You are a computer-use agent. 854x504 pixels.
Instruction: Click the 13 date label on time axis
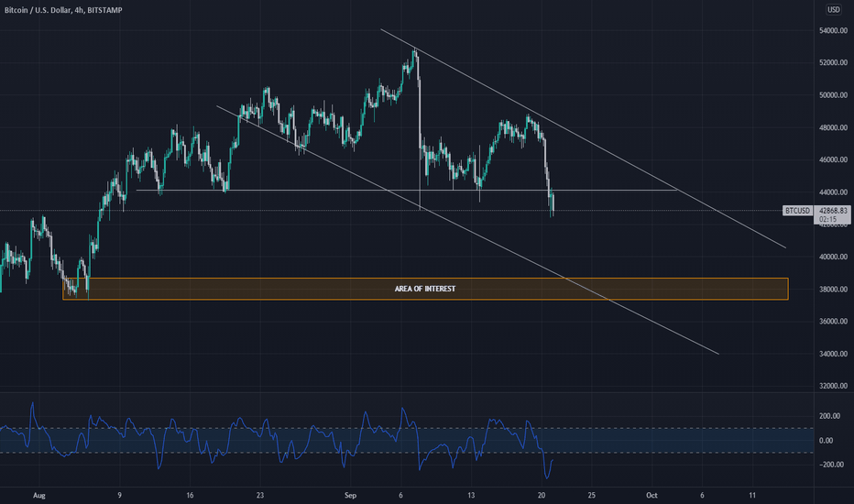[471, 495]
